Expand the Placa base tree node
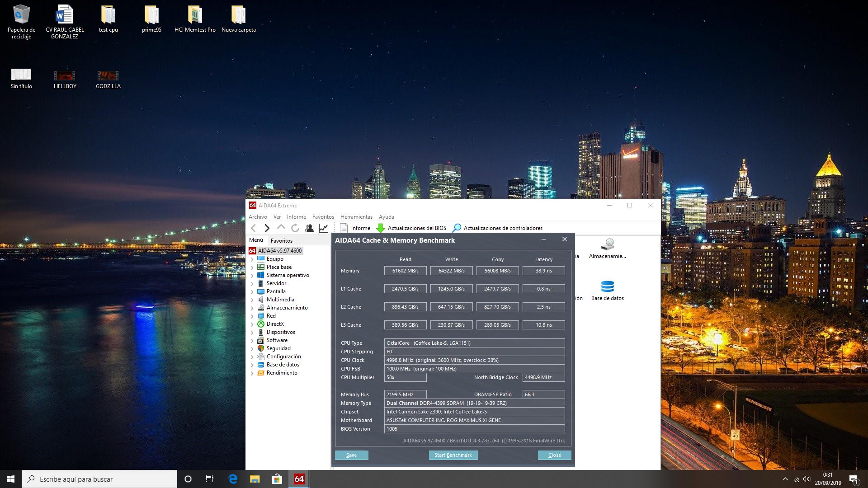This screenshot has height=488, width=868. (252, 267)
